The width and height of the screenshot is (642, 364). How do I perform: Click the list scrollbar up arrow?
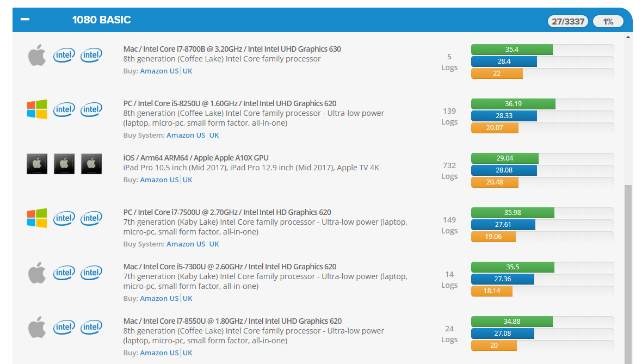(628, 37)
